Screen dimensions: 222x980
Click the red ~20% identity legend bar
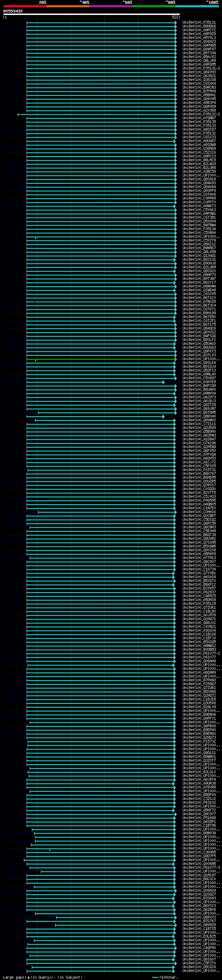[x=25, y=6]
